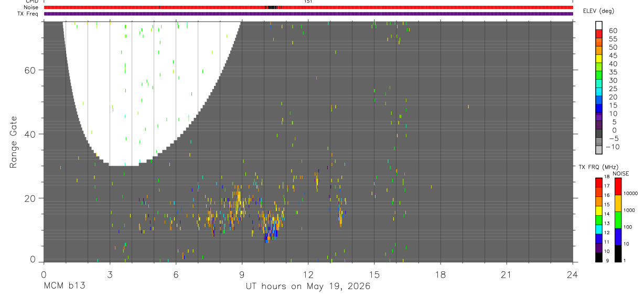Click the NOISE '100' tick label
Screen dimensions: 644x297
[628, 227]
